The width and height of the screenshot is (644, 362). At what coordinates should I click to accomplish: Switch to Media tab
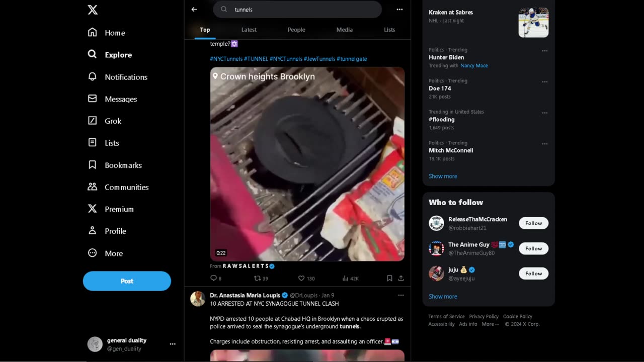point(345,30)
